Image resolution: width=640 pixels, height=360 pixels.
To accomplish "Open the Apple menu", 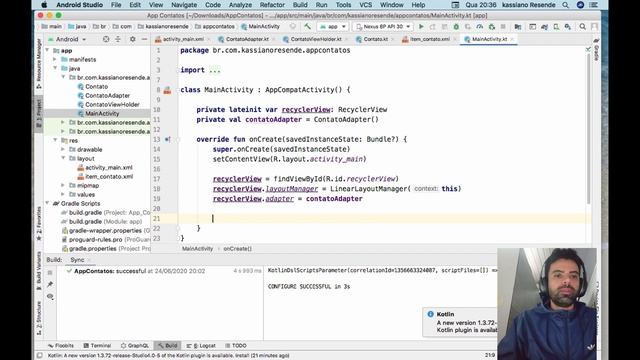I will point(44,5).
